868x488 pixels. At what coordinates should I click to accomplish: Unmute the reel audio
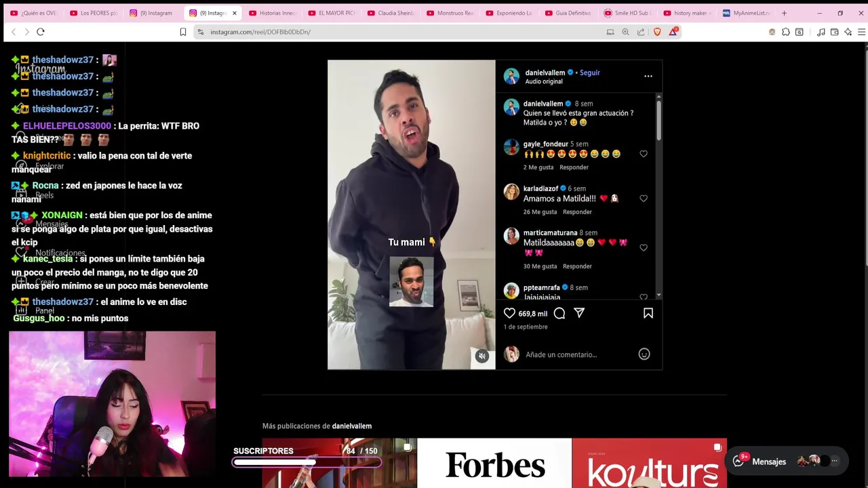point(482,356)
